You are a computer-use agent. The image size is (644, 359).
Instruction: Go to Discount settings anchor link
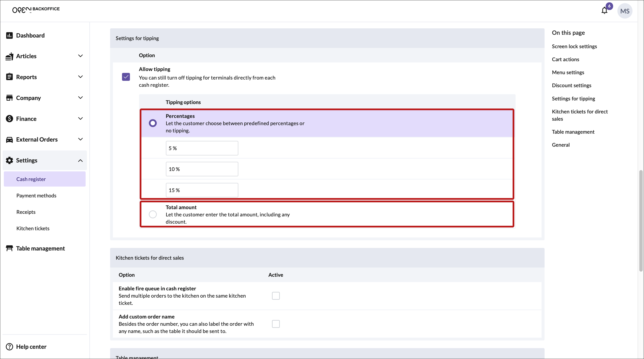click(x=571, y=85)
